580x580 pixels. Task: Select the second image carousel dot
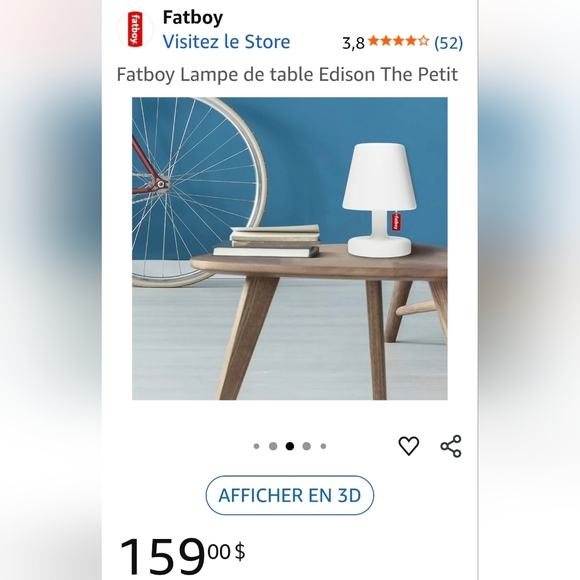(273, 446)
